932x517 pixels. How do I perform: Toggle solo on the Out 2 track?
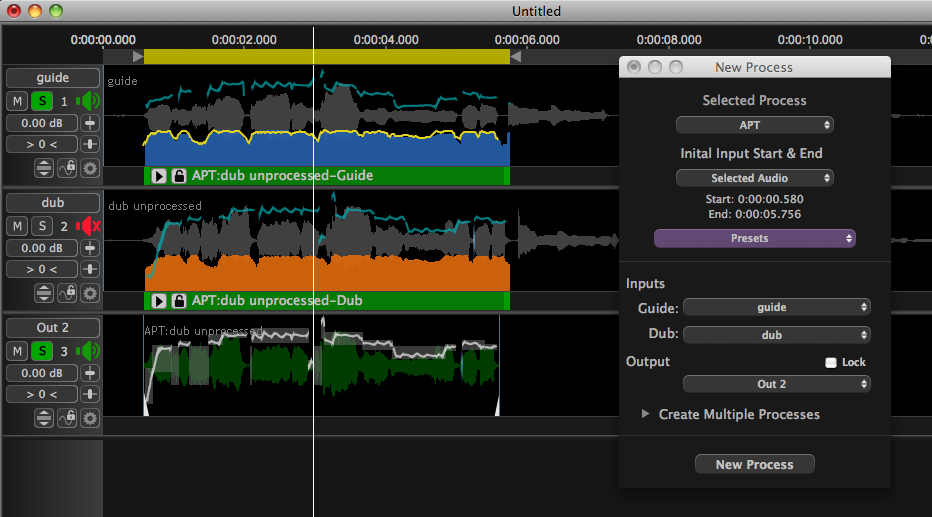tap(42, 351)
